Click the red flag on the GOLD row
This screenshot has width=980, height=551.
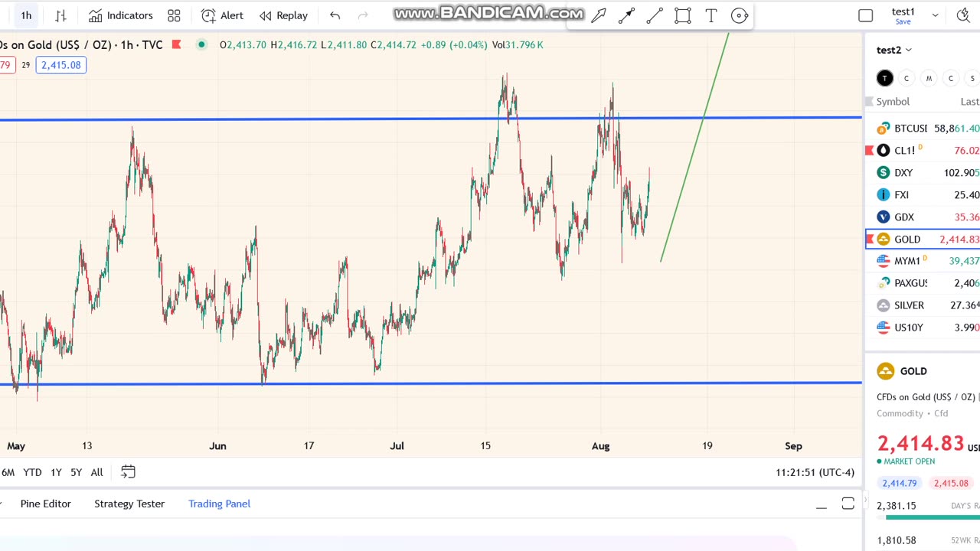click(x=869, y=240)
